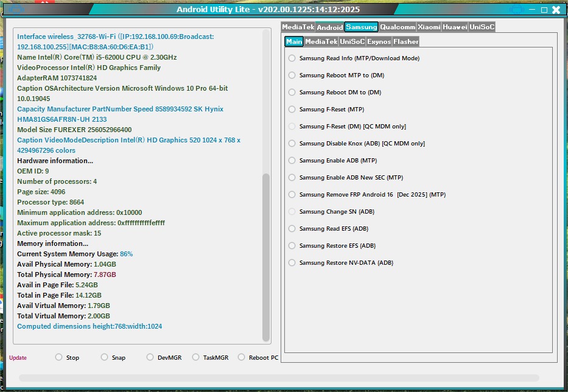The width and height of the screenshot is (568, 392).
Task: Select Samsung Reboot MTP to (DM)
Action: point(336,75)
